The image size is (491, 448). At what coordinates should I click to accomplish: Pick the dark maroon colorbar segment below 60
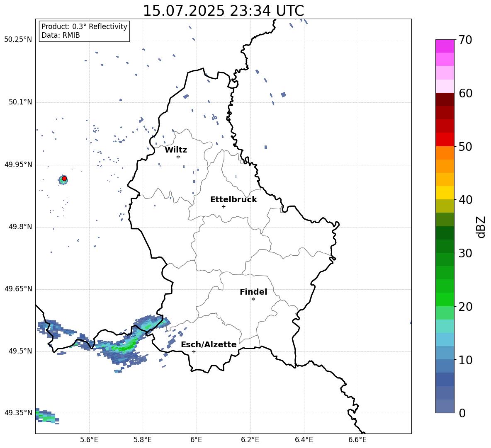point(445,99)
